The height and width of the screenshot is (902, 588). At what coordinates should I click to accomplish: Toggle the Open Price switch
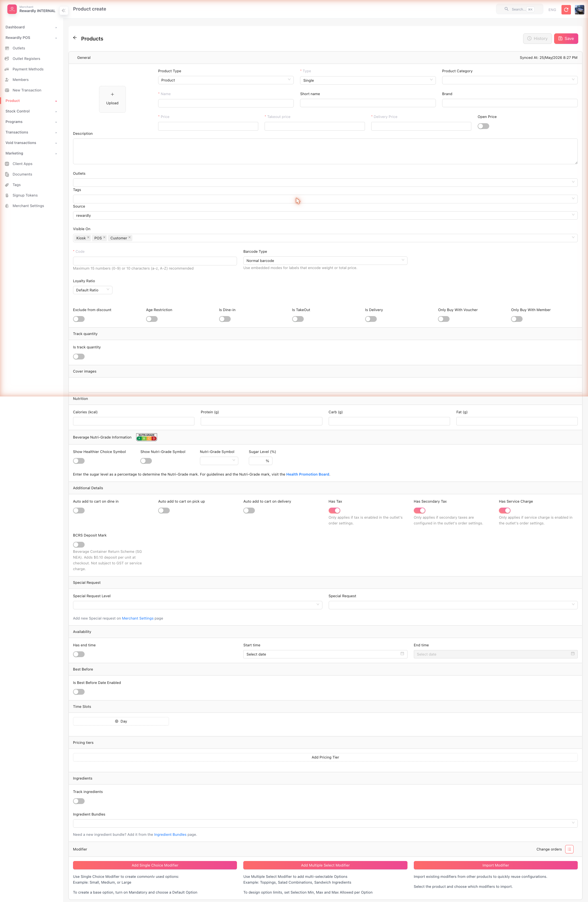[x=483, y=126]
